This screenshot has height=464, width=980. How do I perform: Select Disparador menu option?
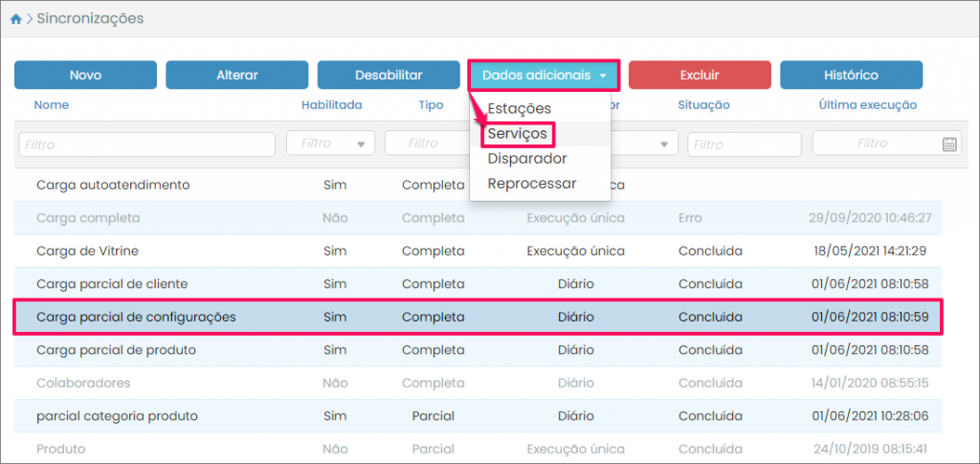pos(526,158)
